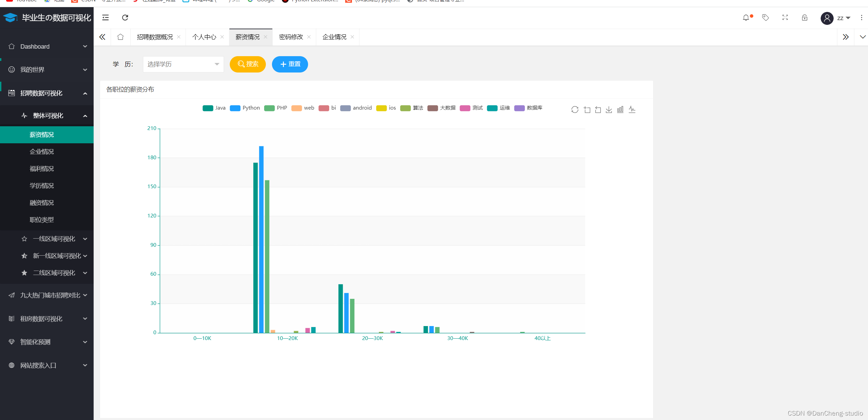
Task: Restore the chart zoom level
Action: (598, 109)
